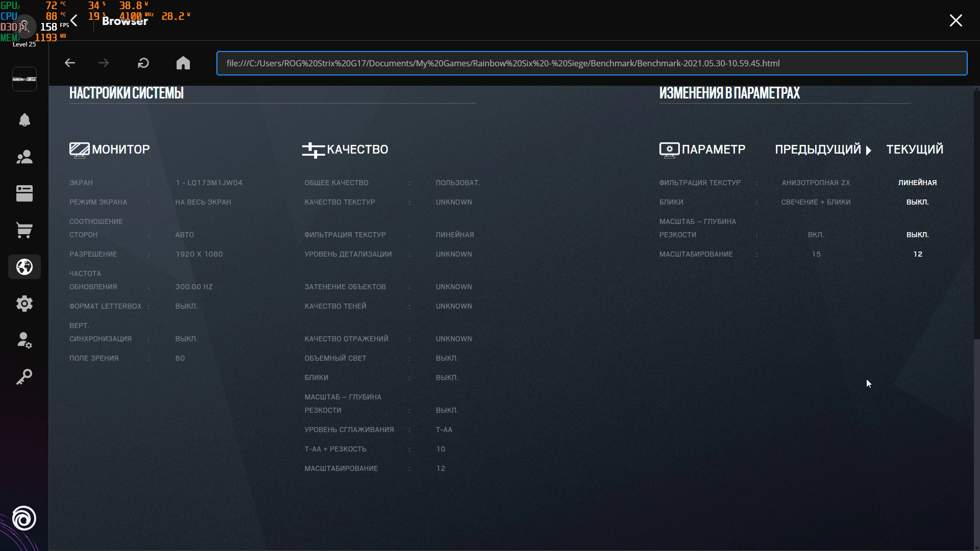Click previous scaling value '15'
Viewport: 980px width, 551px height.
(816, 254)
